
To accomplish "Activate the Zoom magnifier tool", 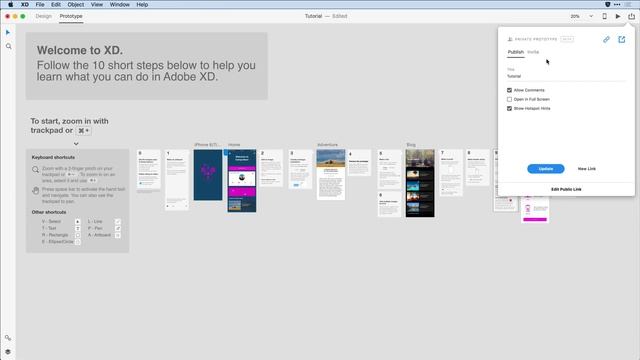I will (x=9, y=47).
